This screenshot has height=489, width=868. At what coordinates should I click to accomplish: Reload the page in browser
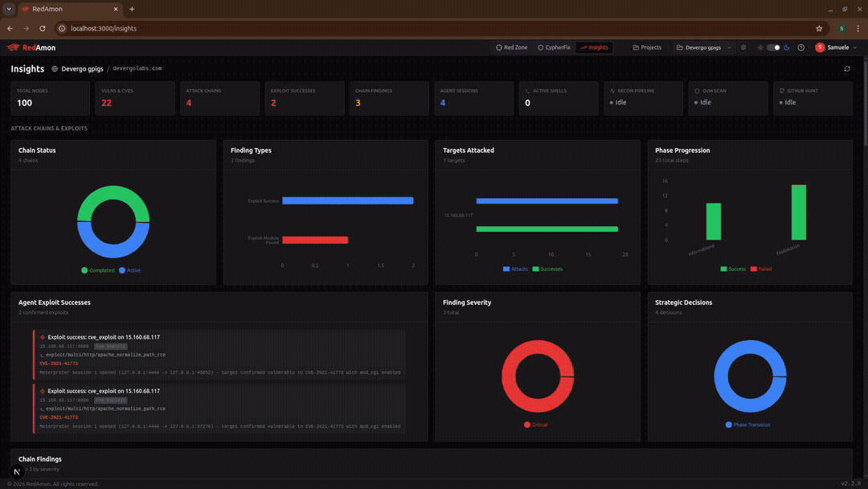43,28
